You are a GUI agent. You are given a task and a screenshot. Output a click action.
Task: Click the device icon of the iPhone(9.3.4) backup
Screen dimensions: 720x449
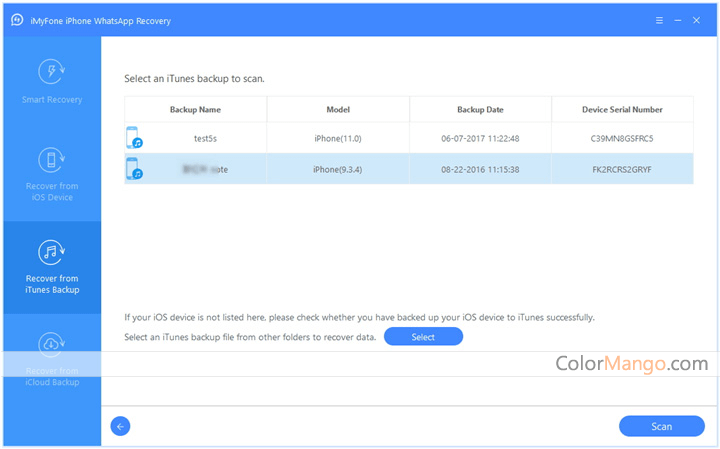[x=134, y=169]
